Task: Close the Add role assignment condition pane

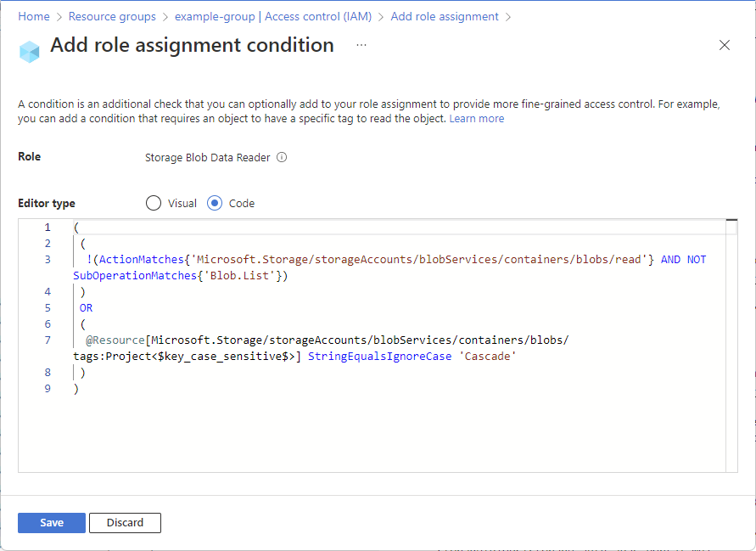Action: coord(725,45)
